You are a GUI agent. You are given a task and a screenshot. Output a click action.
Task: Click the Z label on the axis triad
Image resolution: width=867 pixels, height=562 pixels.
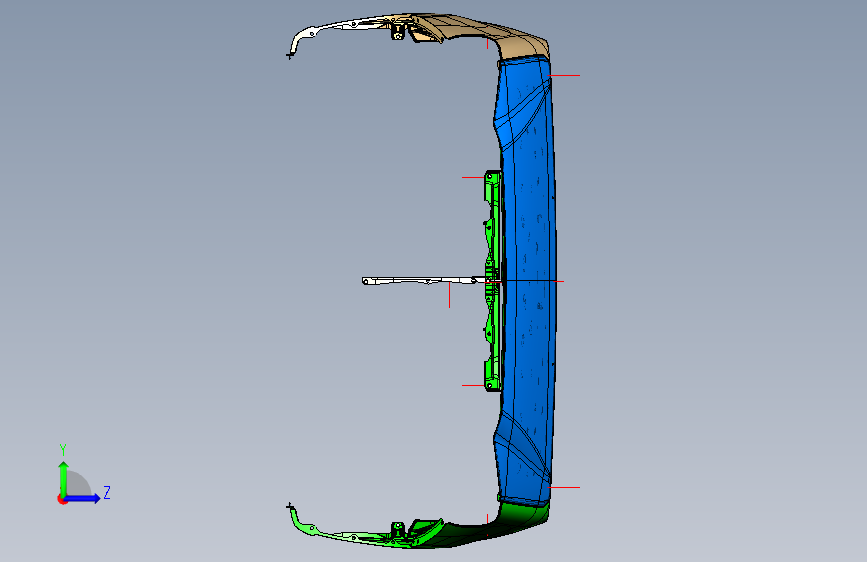(x=107, y=492)
